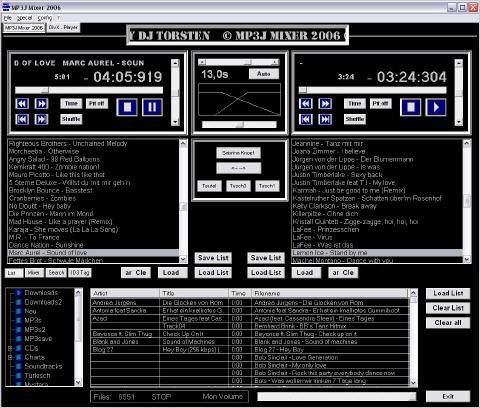Image resolution: width=480 pixels, height=408 pixels.
Task: Click the crossfade time slider above 13,0s
Action: [239, 62]
